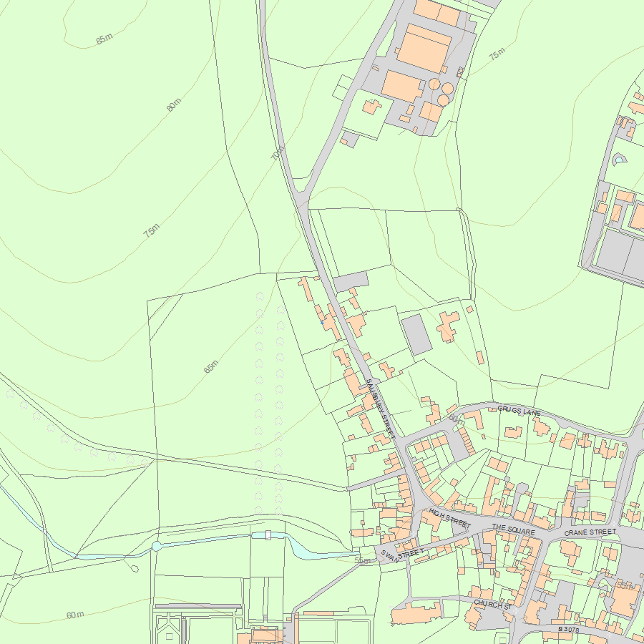Select the 65m contour label
Screen dimensions: 644x644
click(210, 366)
